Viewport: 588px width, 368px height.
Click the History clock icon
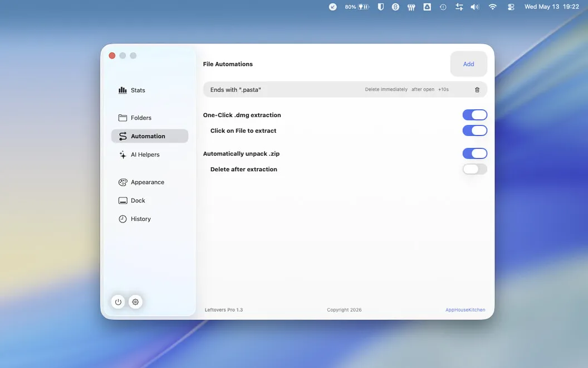[x=122, y=219]
